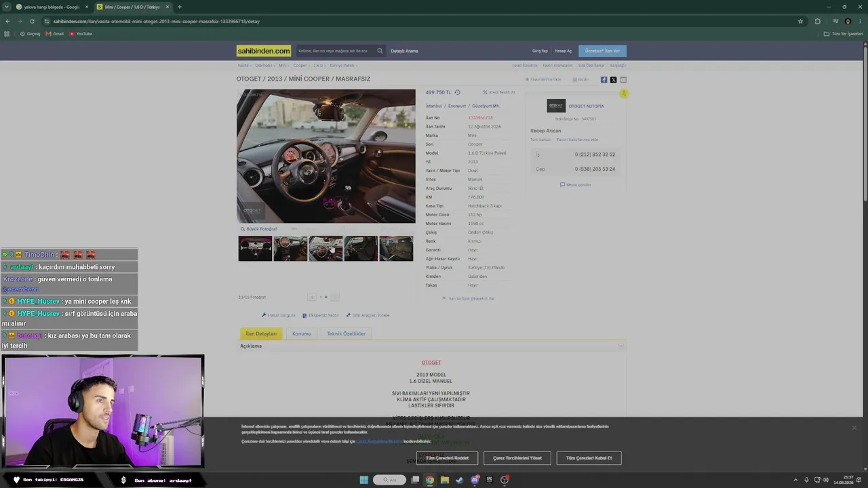Collapse the Açıklama section
Viewport: 868px width, 488px height.
[x=620, y=346]
